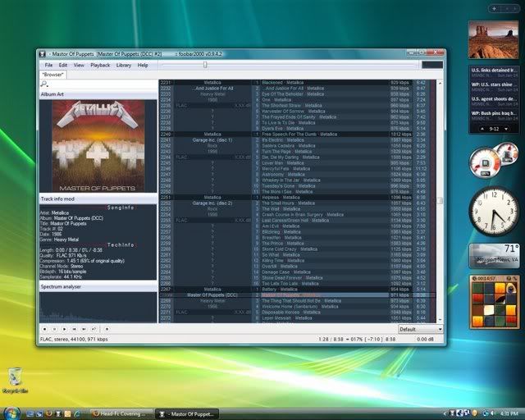Click the sidebar add gadget plus button

(495, 9)
